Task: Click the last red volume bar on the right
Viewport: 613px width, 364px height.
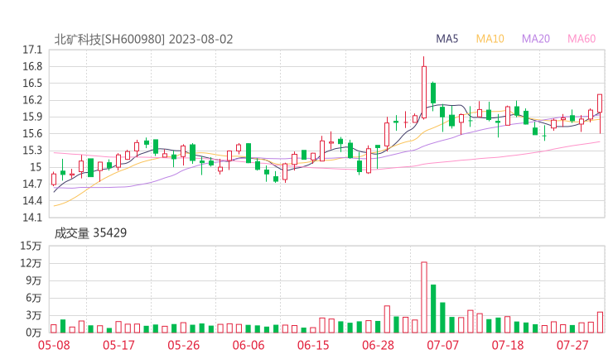Action: click(x=600, y=323)
